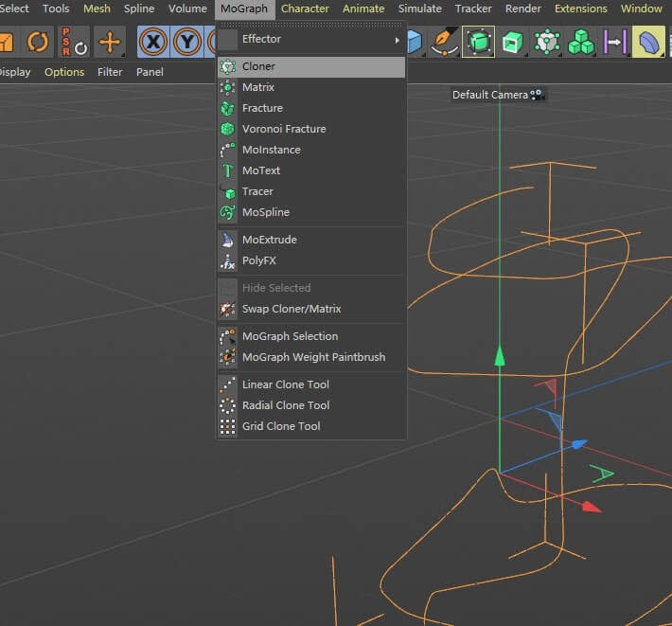Open the Character menu
The height and width of the screenshot is (626, 672).
click(305, 9)
